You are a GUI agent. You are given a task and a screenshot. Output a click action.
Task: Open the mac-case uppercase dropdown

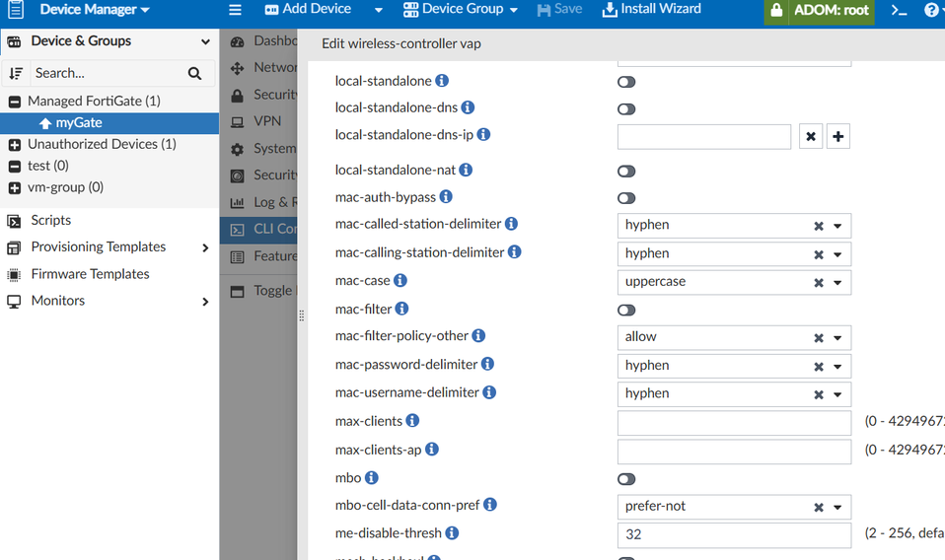pyautogui.click(x=837, y=282)
